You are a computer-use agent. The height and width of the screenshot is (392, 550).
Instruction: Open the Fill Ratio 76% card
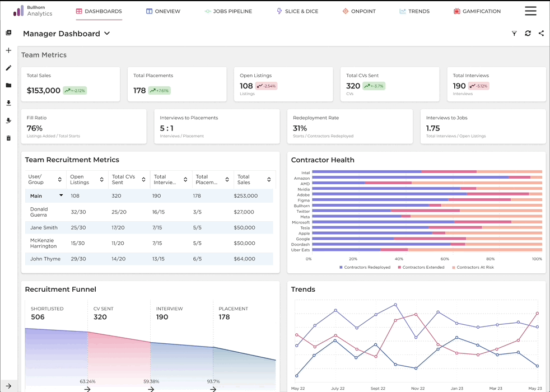(x=84, y=126)
